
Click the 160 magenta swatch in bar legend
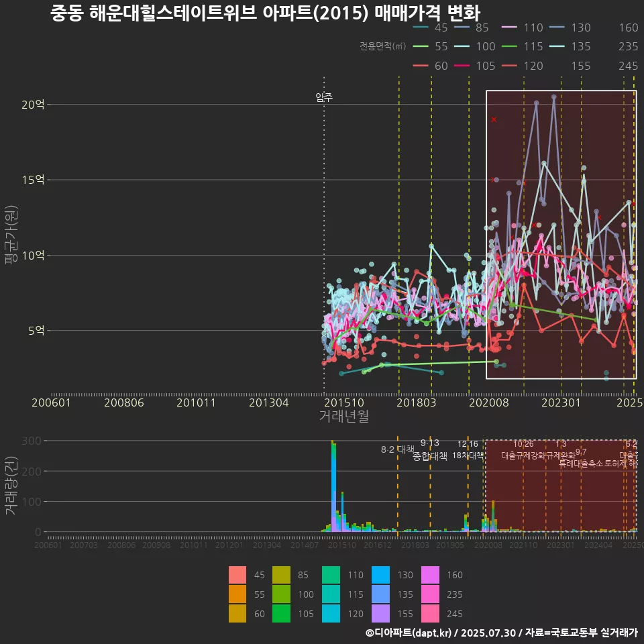(x=431, y=575)
